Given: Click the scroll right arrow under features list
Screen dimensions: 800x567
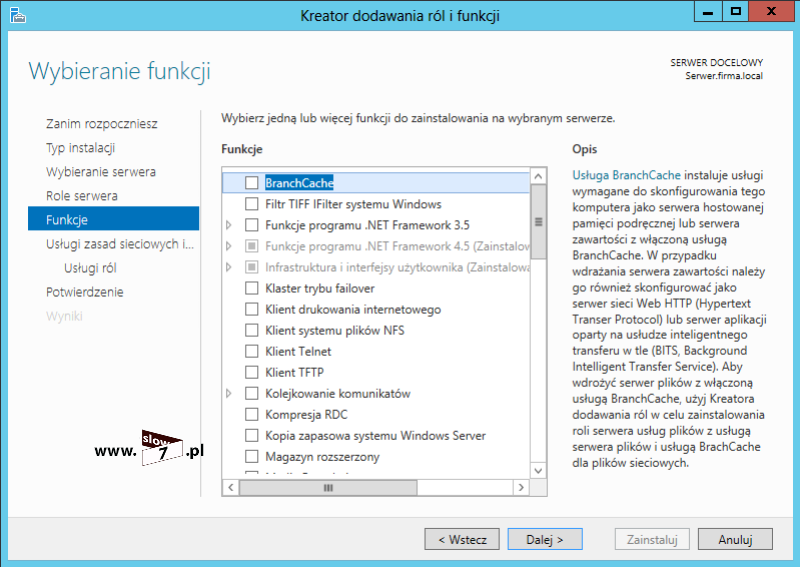Looking at the screenshot, I should tap(522, 487).
